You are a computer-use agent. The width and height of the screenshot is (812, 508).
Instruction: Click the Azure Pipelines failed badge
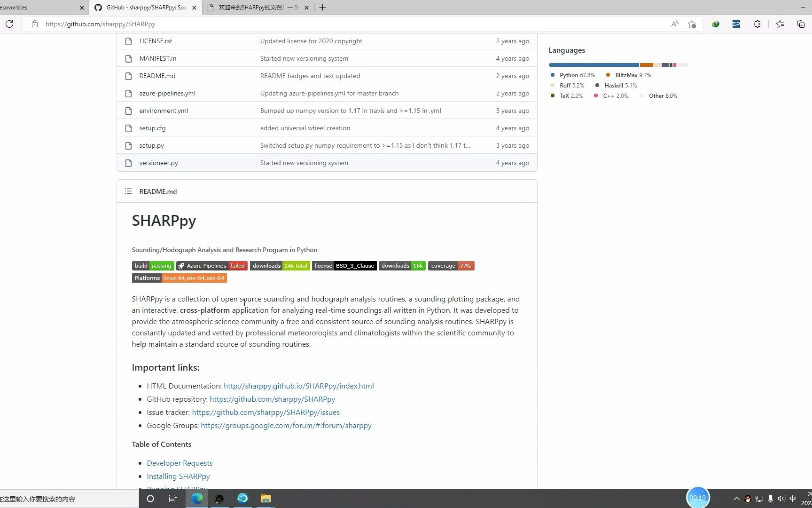[x=212, y=266]
